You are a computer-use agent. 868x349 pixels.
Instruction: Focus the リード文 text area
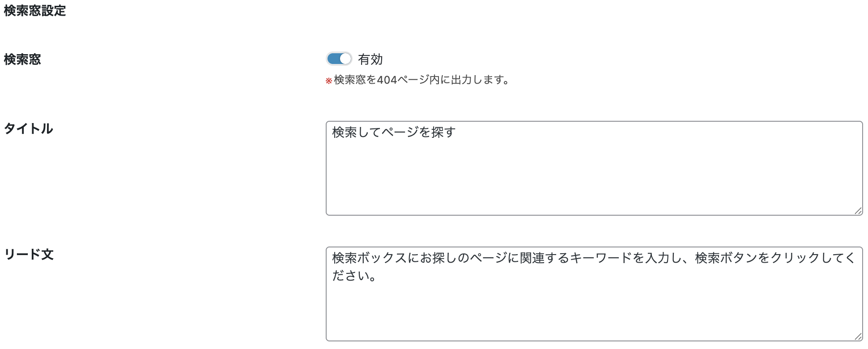click(594, 309)
